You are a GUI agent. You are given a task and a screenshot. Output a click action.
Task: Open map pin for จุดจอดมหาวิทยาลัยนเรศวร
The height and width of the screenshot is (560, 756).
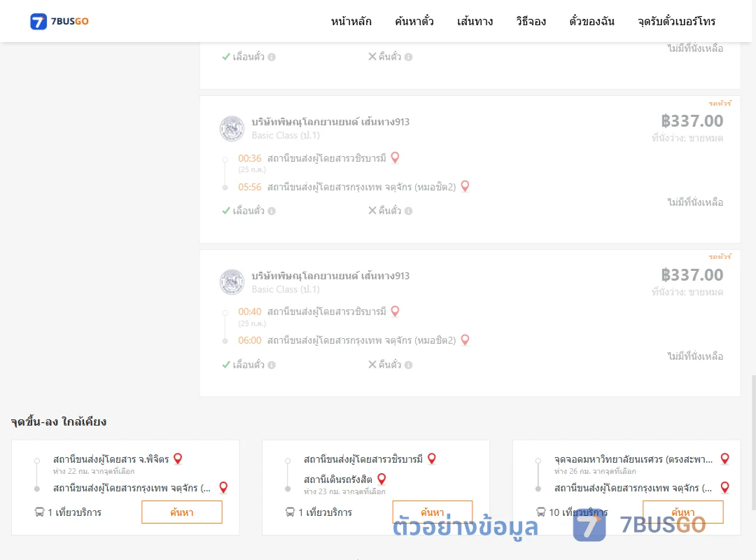(x=724, y=458)
